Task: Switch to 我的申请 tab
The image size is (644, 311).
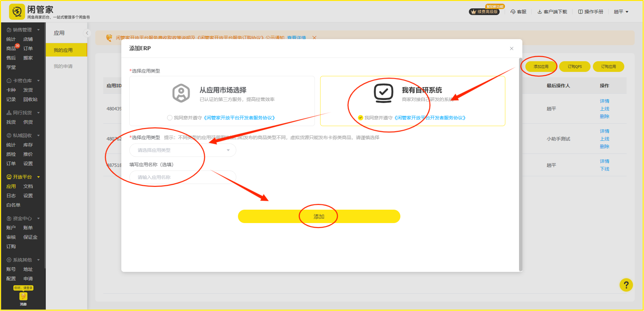Action: click(x=63, y=66)
